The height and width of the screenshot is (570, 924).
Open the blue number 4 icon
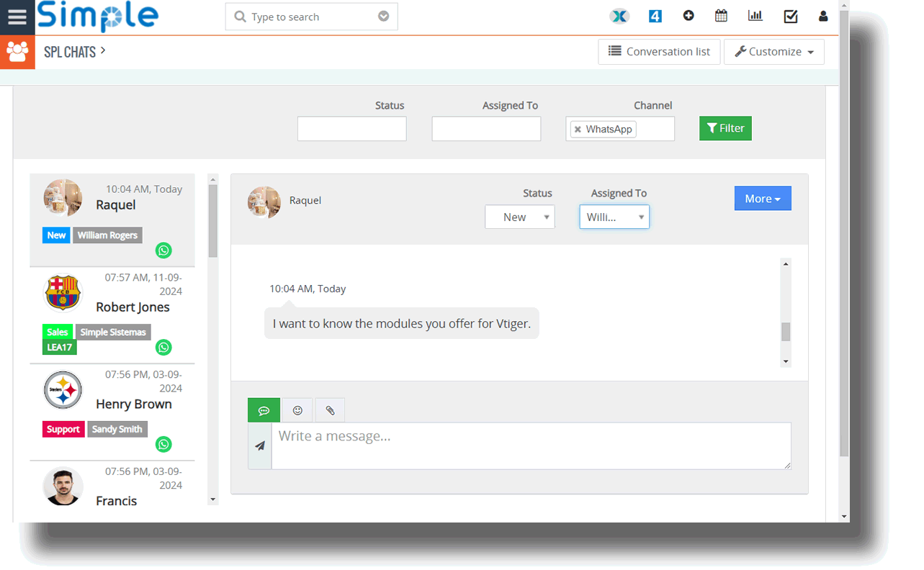pyautogui.click(x=655, y=16)
